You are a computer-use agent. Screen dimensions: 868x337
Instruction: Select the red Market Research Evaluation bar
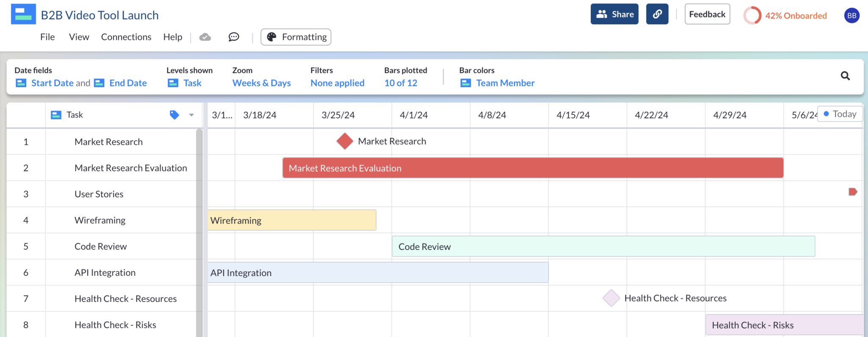pos(533,168)
